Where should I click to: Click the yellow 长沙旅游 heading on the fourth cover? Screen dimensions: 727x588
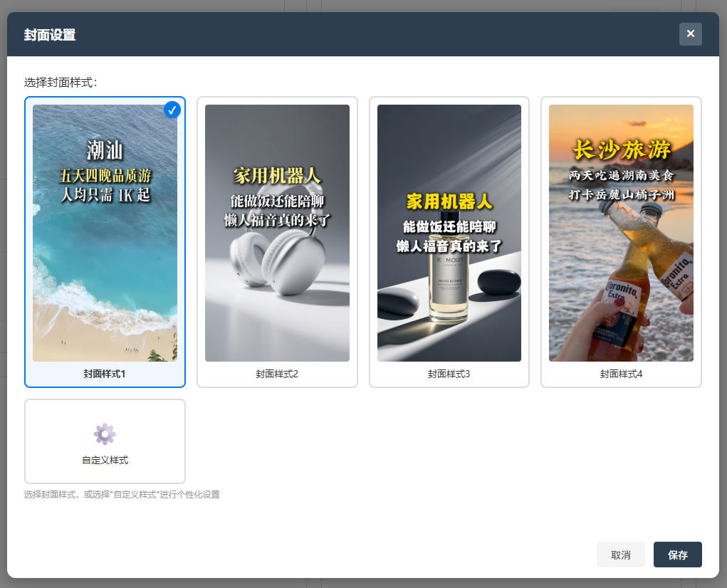point(622,149)
